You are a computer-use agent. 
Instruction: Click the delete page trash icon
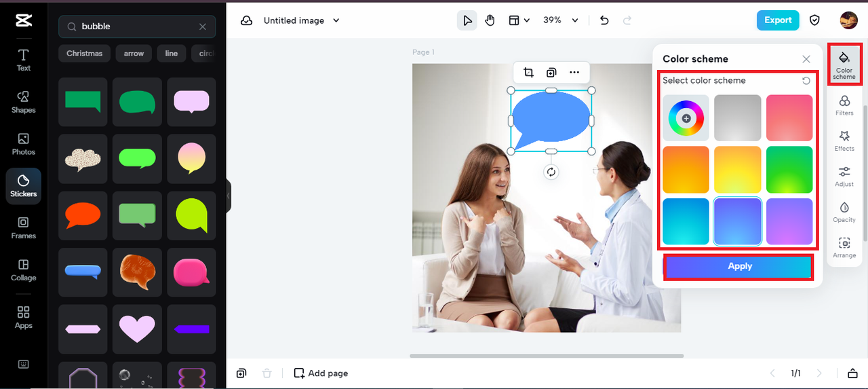pyautogui.click(x=267, y=373)
